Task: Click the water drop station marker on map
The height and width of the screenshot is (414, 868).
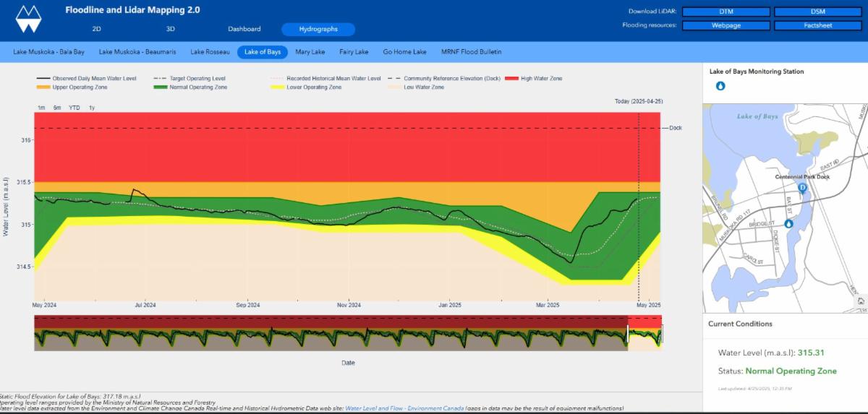Action: (788, 224)
